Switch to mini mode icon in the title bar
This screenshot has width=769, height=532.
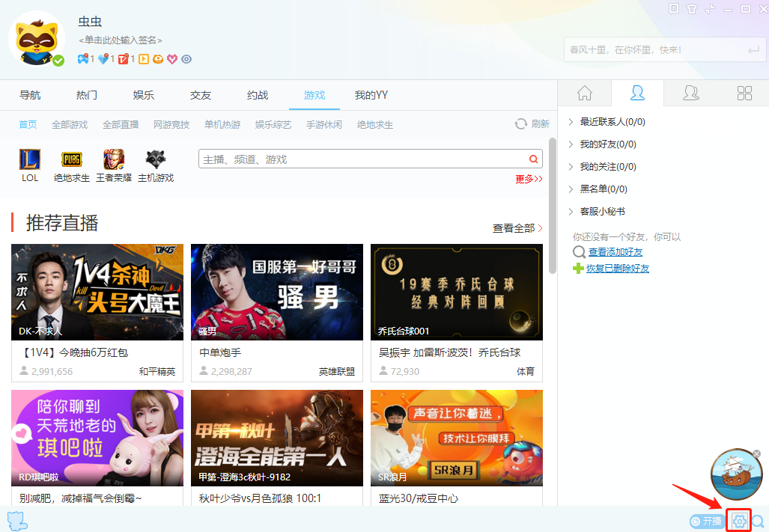pyautogui.click(x=710, y=9)
